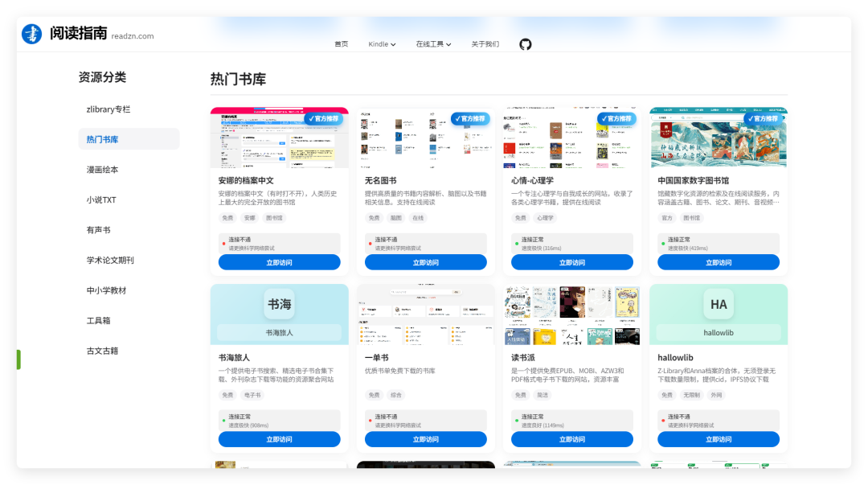This screenshot has height=485, width=868.
Task: Click the 无名图书 card title
Action: (381, 181)
